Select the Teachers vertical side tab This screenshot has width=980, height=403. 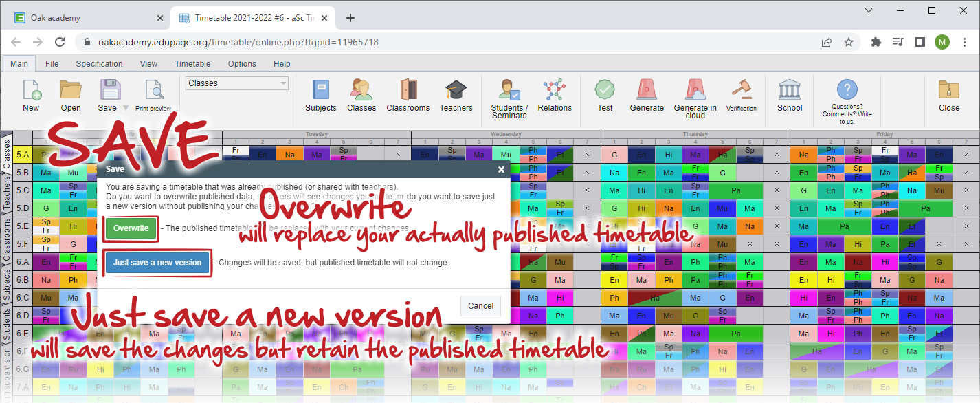click(6, 195)
